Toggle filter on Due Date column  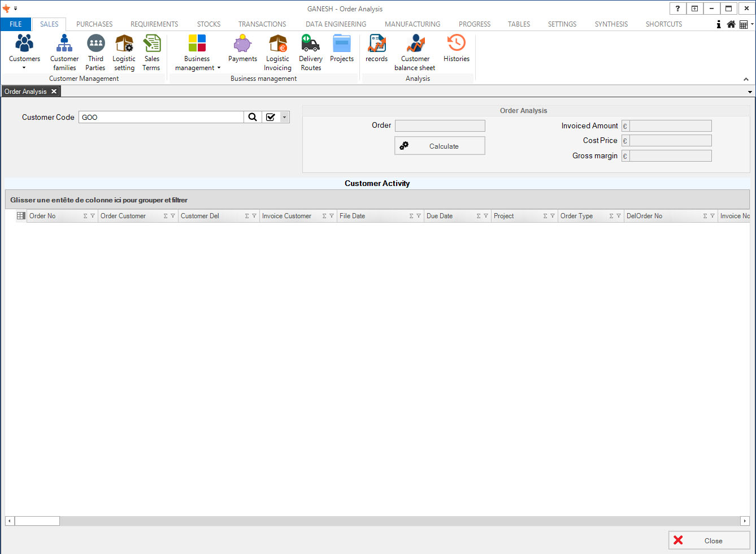coord(486,216)
